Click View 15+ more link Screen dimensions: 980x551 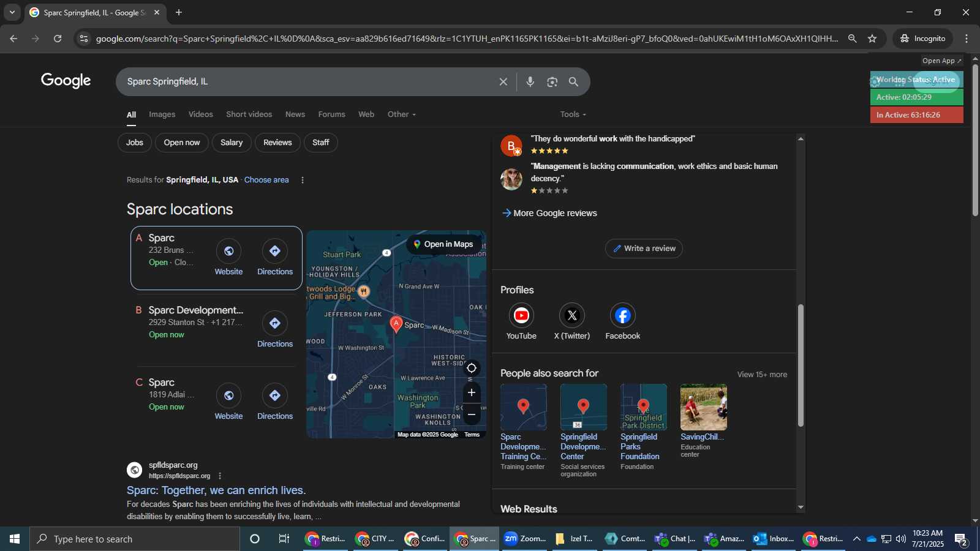(x=762, y=375)
